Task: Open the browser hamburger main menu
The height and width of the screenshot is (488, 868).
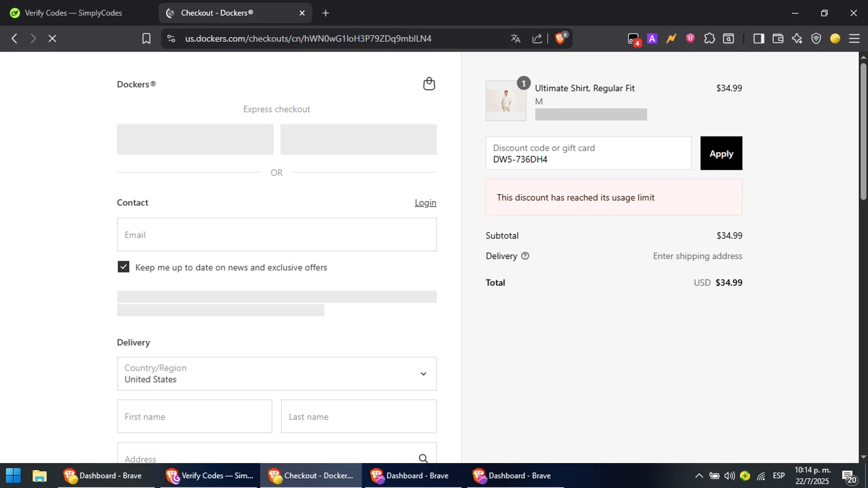Action: pyautogui.click(x=854, y=38)
